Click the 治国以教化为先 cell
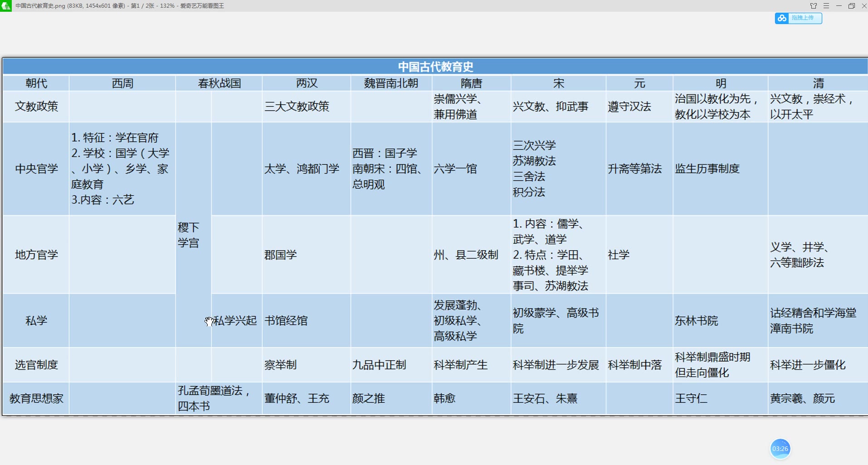 point(721,107)
